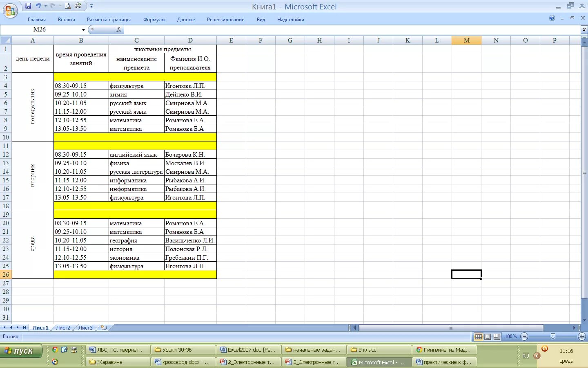Open Уроки 30-36 folder in taskbar

[x=183, y=350]
